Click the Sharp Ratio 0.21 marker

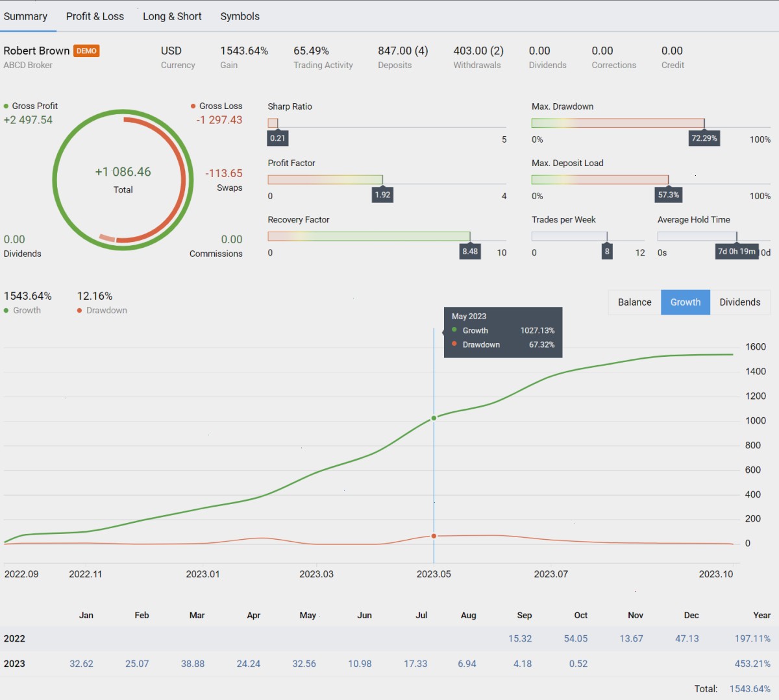277,138
